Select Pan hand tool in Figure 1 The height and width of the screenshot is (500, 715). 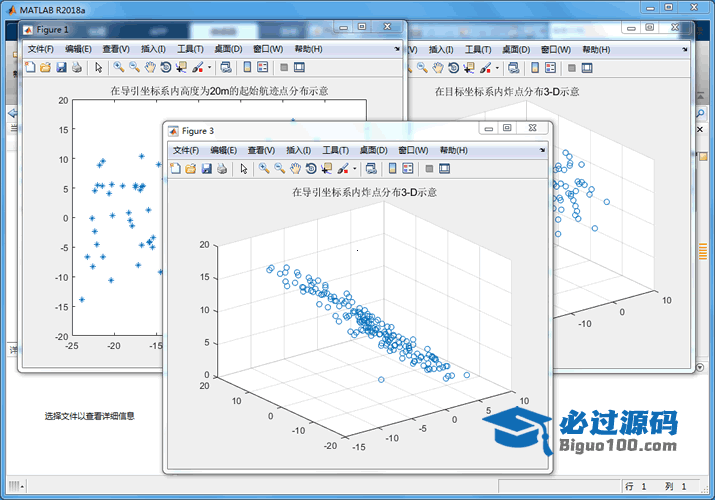(150, 67)
